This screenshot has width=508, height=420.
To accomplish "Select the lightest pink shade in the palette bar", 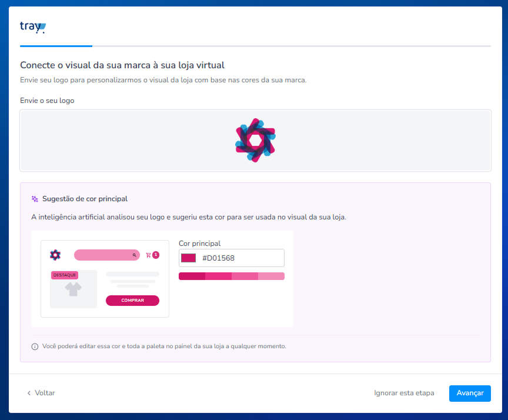I will [x=271, y=276].
